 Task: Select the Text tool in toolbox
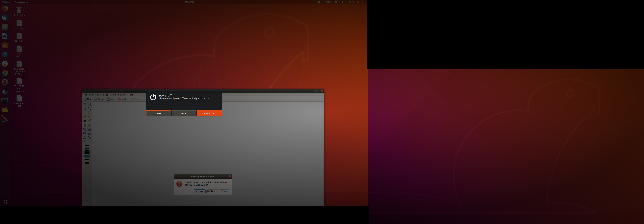pos(89,108)
